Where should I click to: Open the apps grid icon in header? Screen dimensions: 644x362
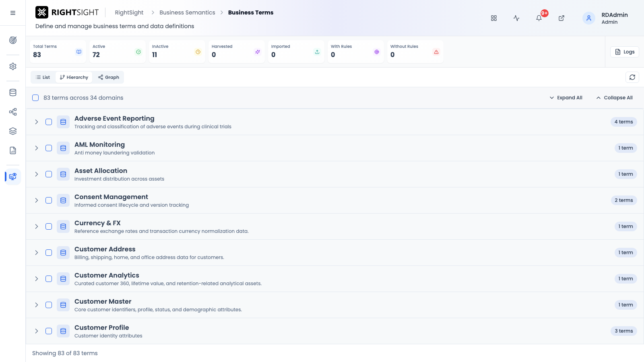click(494, 18)
